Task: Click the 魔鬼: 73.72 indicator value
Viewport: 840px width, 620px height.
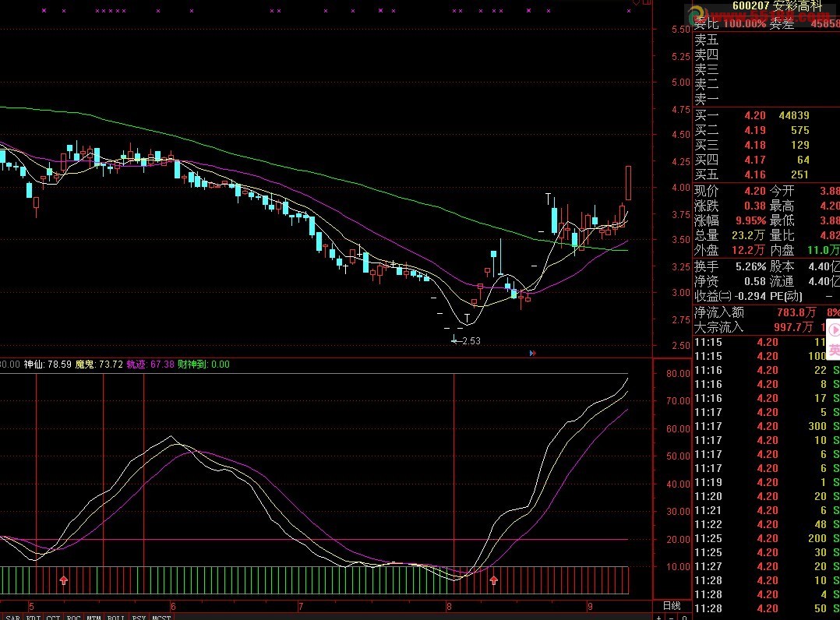Action: click(x=99, y=364)
